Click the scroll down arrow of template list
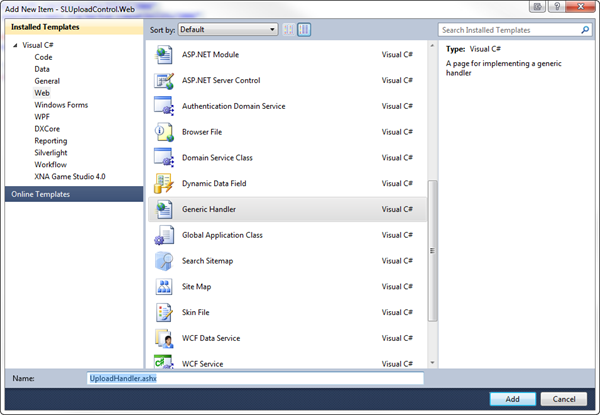 (x=432, y=363)
